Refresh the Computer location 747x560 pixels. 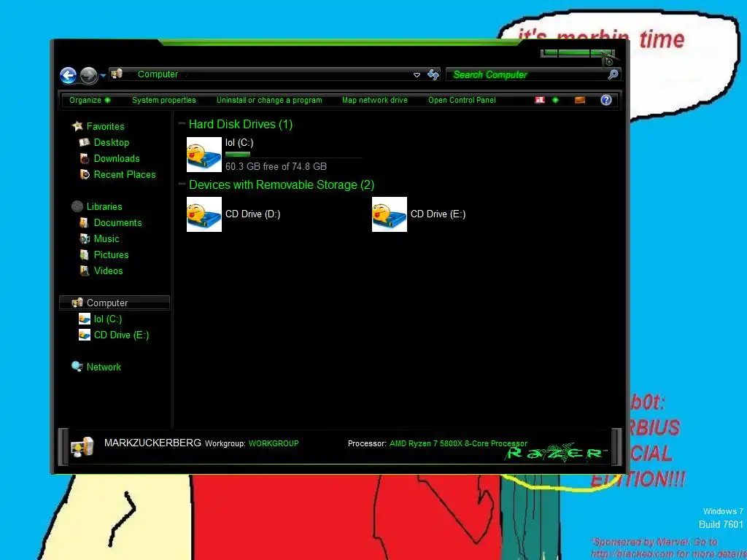433,74
